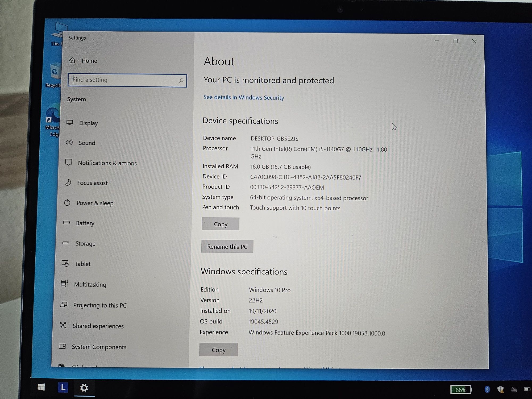This screenshot has width=532, height=399.
Task: Open Power & sleep settings
Action: [89, 203]
